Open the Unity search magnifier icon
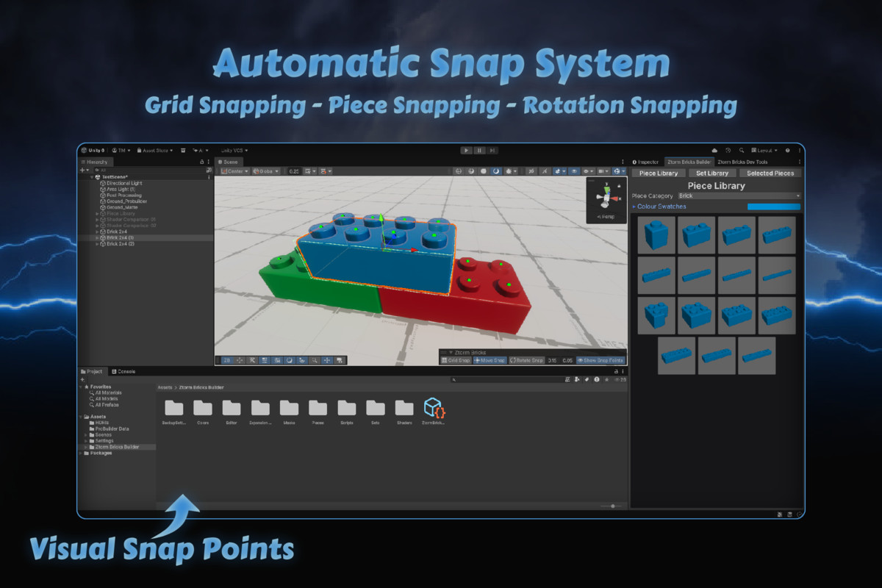The image size is (882, 588). pos(741,150)
